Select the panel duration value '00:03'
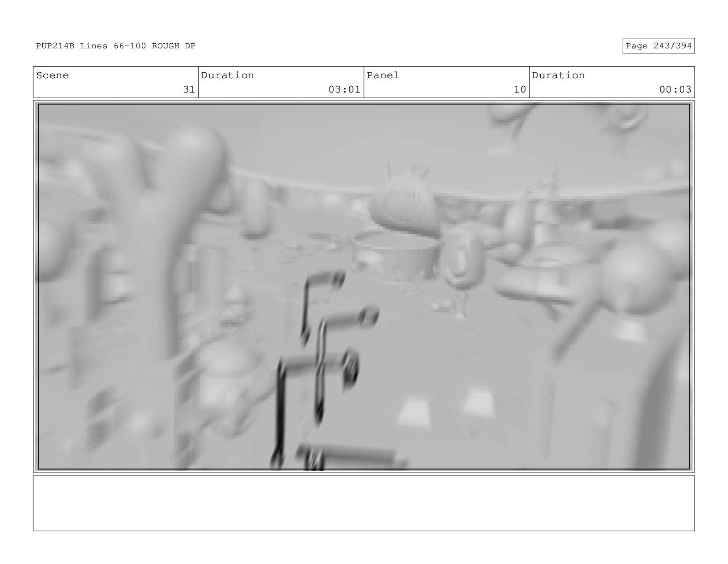The width and height of the screenshot is (728, 564). [x=675, y=89]
